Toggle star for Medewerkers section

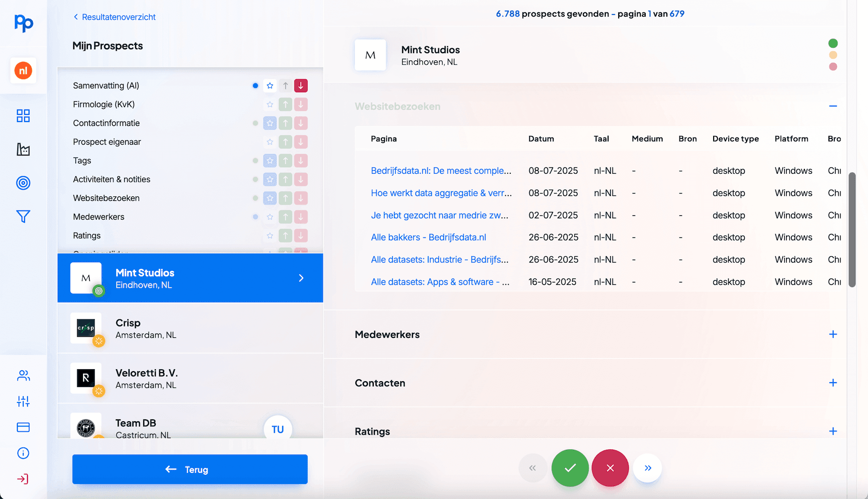tap(270, 217)
